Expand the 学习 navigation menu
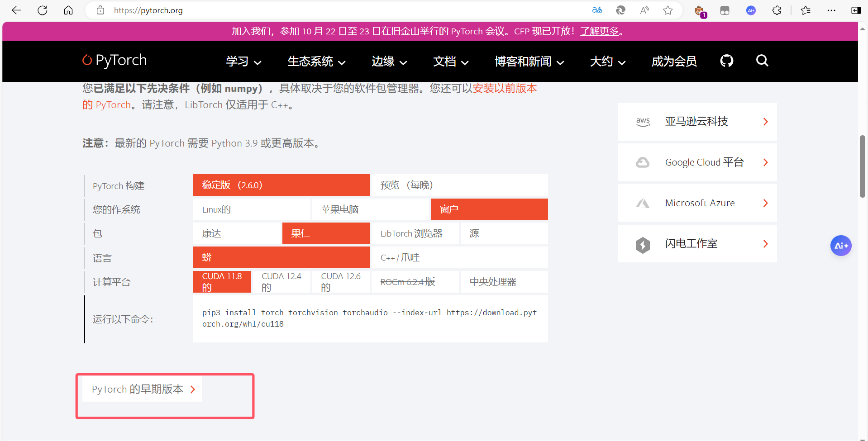 pos(243,62)
